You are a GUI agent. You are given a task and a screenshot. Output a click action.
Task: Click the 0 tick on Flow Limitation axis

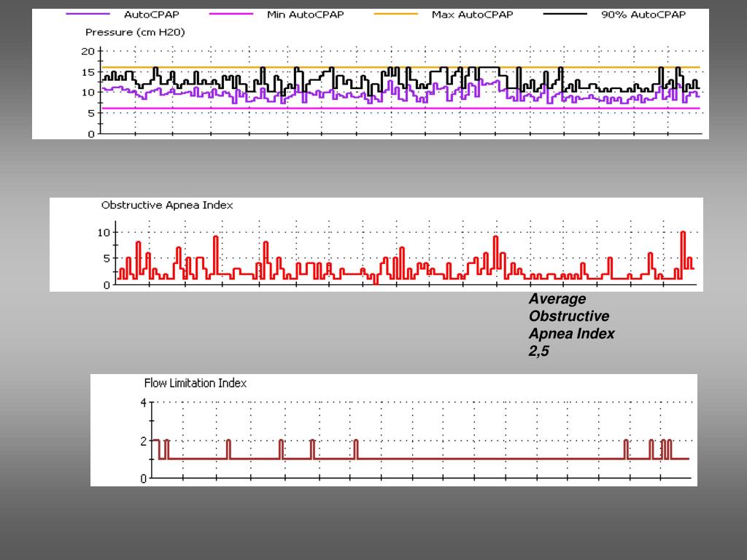[x=144, y=478]
